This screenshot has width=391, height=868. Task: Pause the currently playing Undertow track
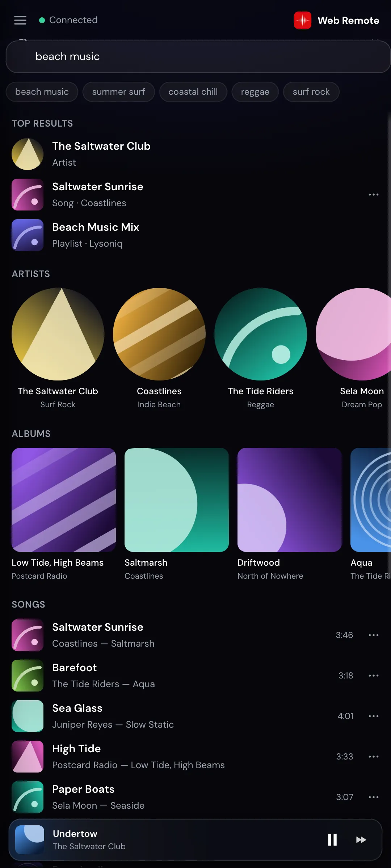click(x=332, y=840)
